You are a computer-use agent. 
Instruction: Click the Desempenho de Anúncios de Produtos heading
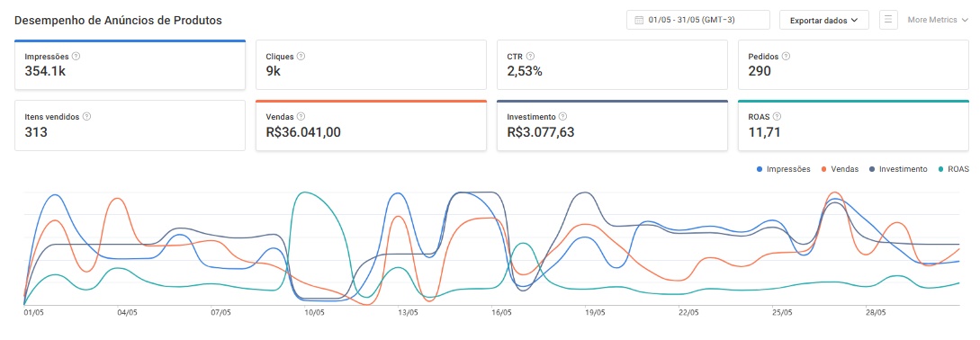[118, 21]
